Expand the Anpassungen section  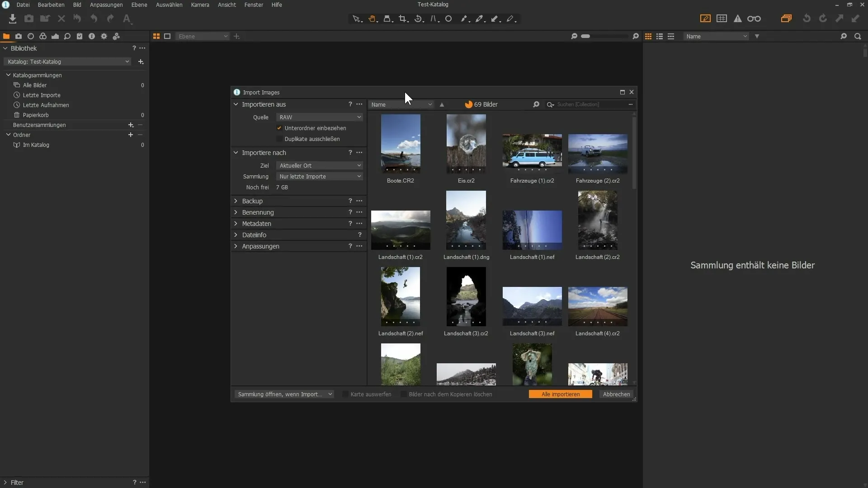(x=236, y=246)
